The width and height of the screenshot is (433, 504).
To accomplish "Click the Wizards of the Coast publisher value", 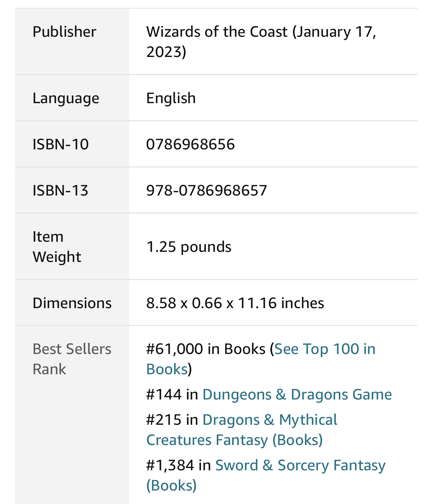I will pos(217,32).
